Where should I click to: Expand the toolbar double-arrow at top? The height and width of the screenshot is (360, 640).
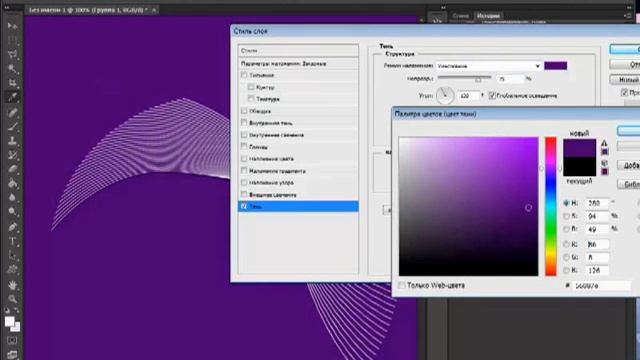pos(7,7)
